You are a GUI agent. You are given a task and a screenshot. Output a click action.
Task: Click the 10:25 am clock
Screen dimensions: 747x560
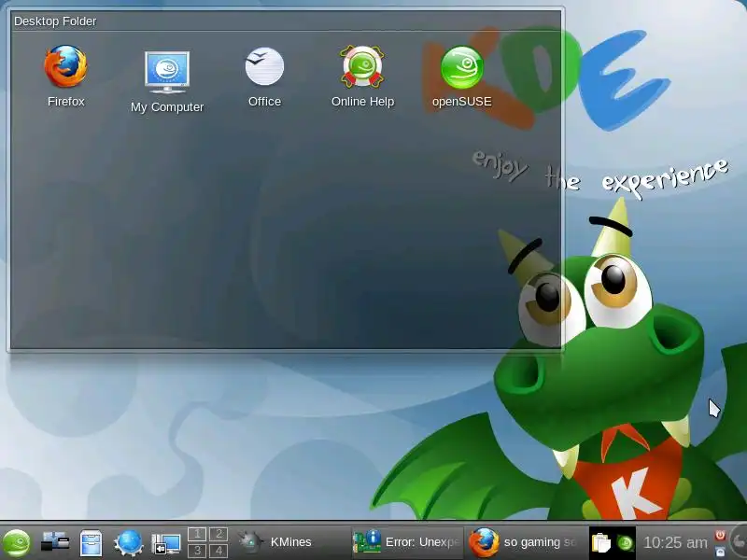[675, 542]
